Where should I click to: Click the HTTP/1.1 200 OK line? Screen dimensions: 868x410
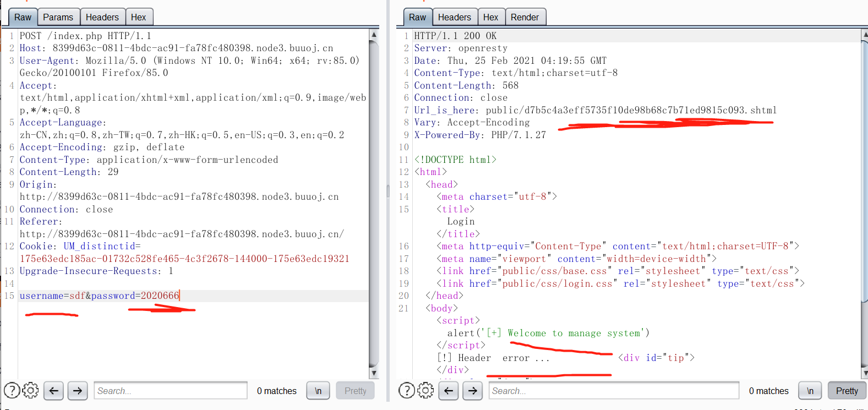point(455,36)
